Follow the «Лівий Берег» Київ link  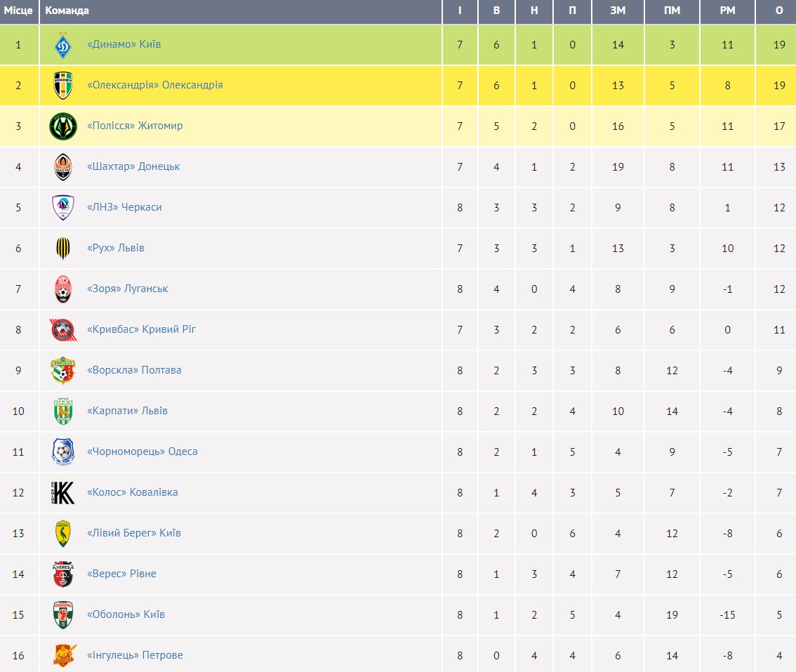tap(133, 534)
